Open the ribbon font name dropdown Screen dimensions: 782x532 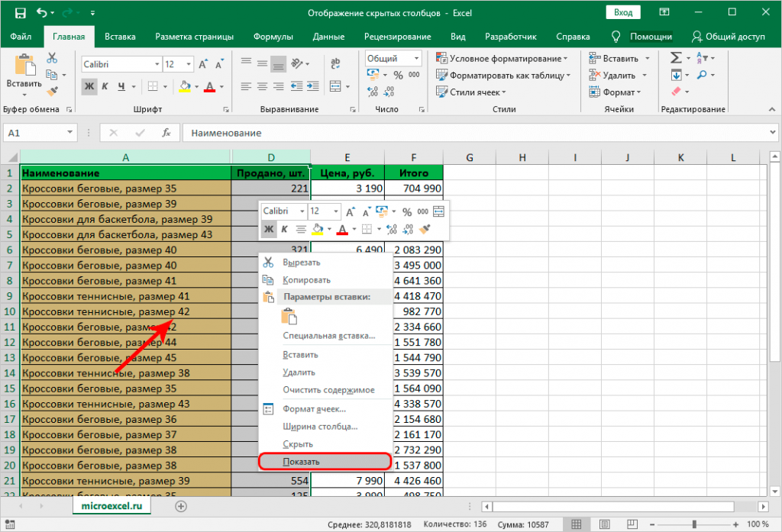click(157, 64)
